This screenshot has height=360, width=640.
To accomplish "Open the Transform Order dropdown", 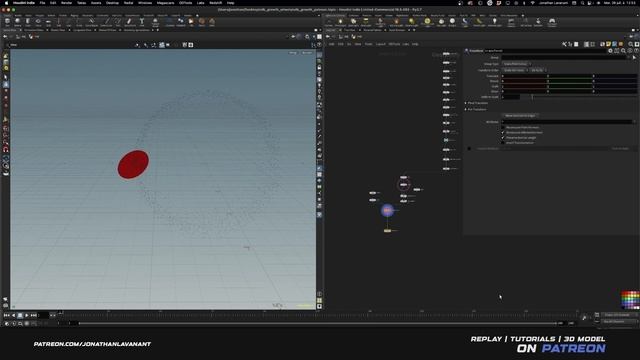I will coord(515,70).
